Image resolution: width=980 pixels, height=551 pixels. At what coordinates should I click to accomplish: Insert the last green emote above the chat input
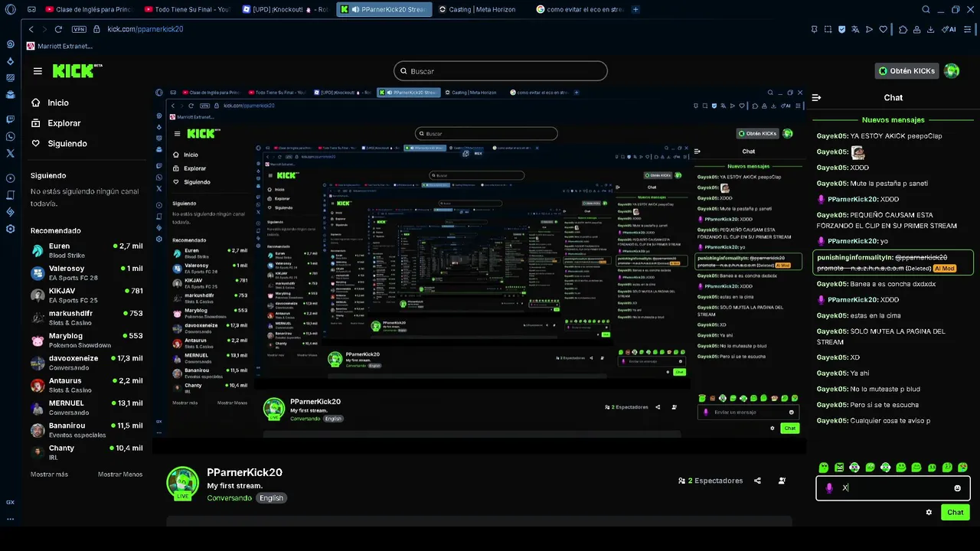[x=962, y=467]
